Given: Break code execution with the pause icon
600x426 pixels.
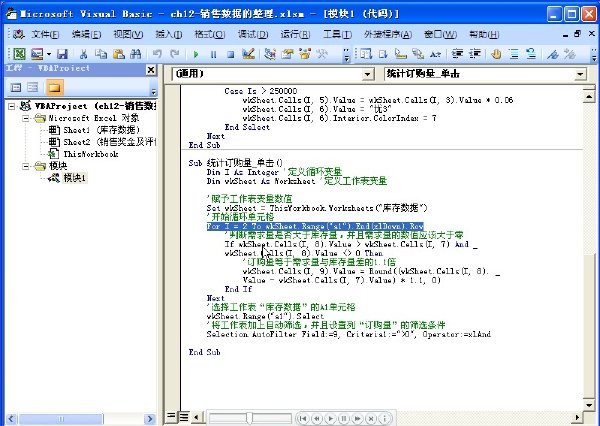Looking at the screenshot, I should 214,54.
